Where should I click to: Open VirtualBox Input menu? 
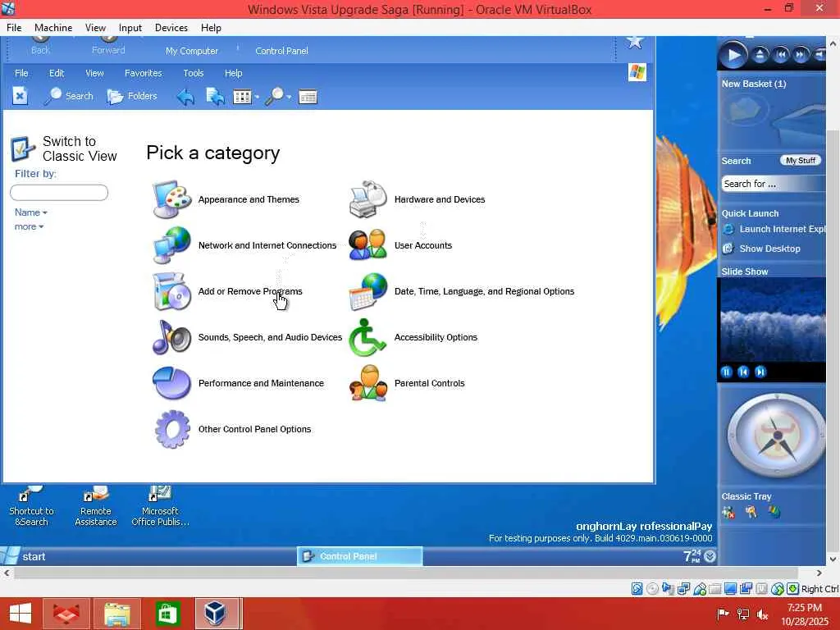[x=130, y=28]
